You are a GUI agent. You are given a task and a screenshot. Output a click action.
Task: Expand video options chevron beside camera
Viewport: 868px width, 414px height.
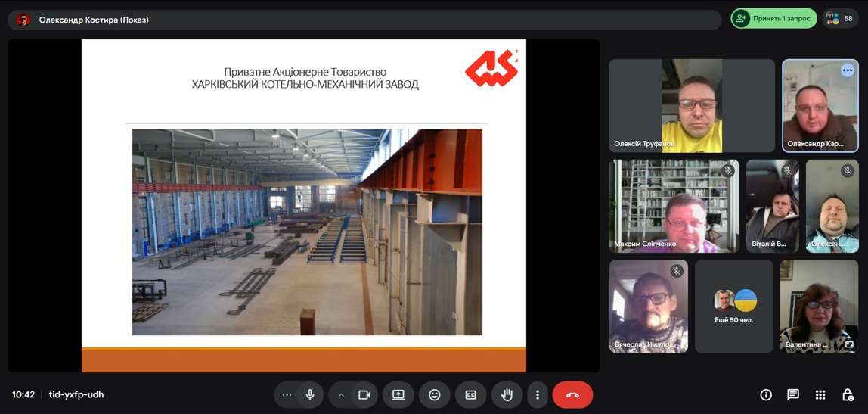click(341, 394)
